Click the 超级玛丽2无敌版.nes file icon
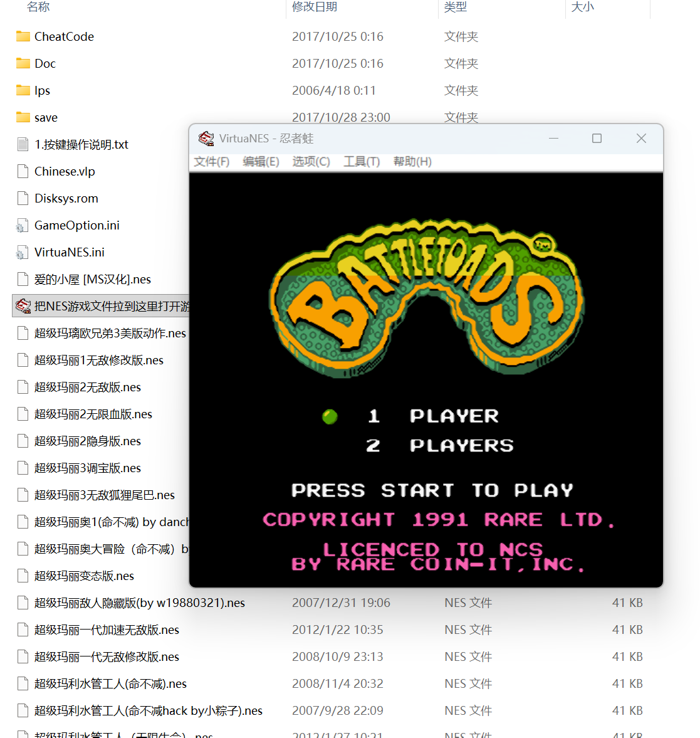 23,387
